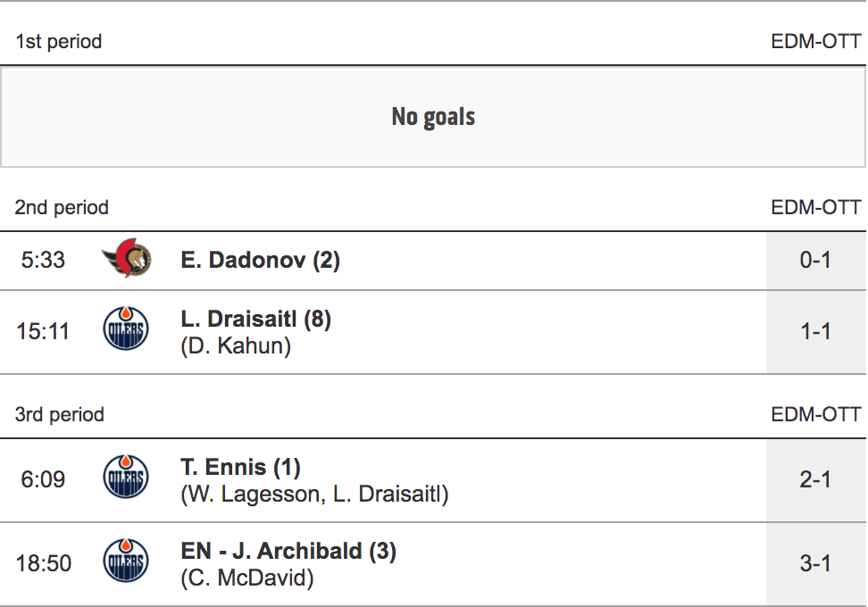Click the Oilers logo next to Archibald goal

(x=127, y=563)
